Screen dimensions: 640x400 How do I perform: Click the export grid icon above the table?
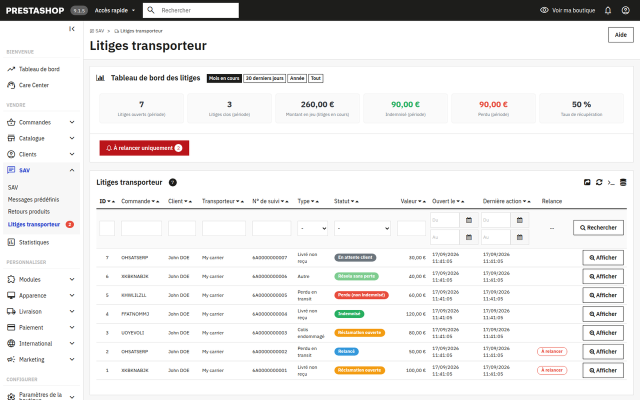(x=587, y=182)
